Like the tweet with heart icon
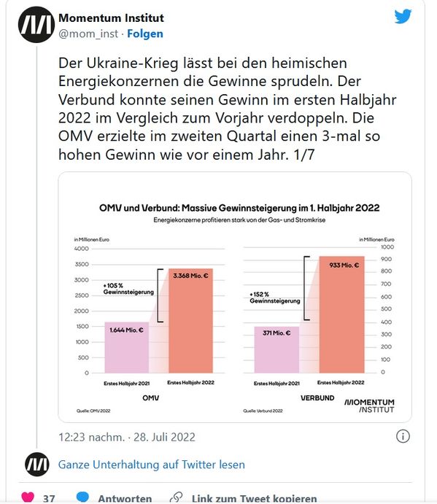 click(28, 497)
